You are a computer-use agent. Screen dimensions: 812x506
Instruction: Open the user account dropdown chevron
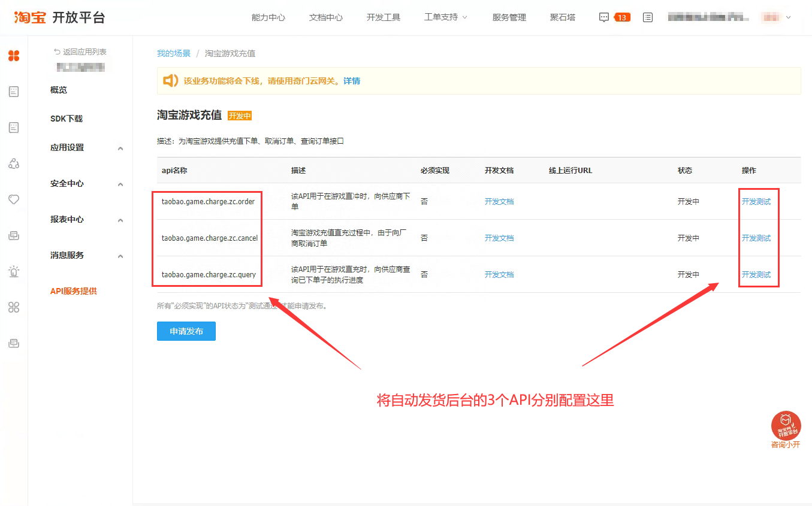pos(788,17)
